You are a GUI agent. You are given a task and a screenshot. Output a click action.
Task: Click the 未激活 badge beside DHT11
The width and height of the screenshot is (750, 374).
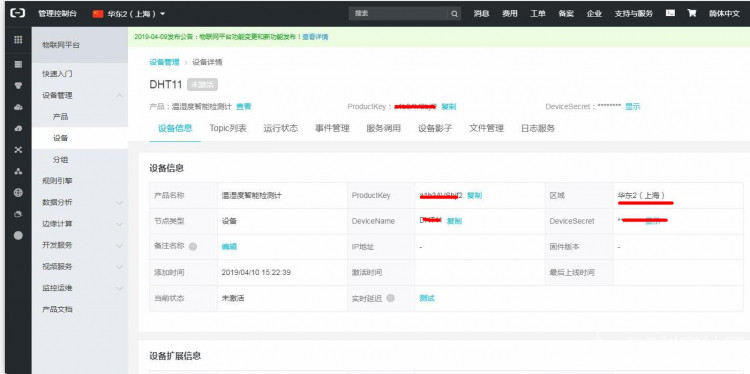203,85
